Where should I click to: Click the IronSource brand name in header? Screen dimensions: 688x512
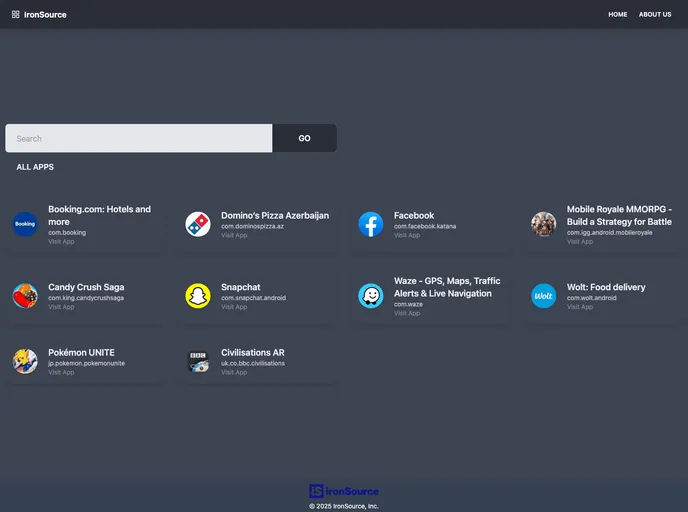click(45, 14)
